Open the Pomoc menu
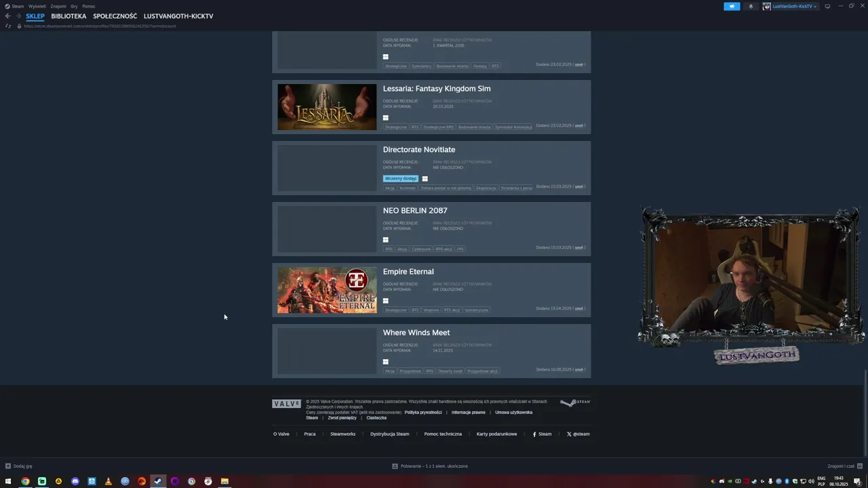Screen dimensions: 868x488 pyautogui.click(x=89, y=6)
